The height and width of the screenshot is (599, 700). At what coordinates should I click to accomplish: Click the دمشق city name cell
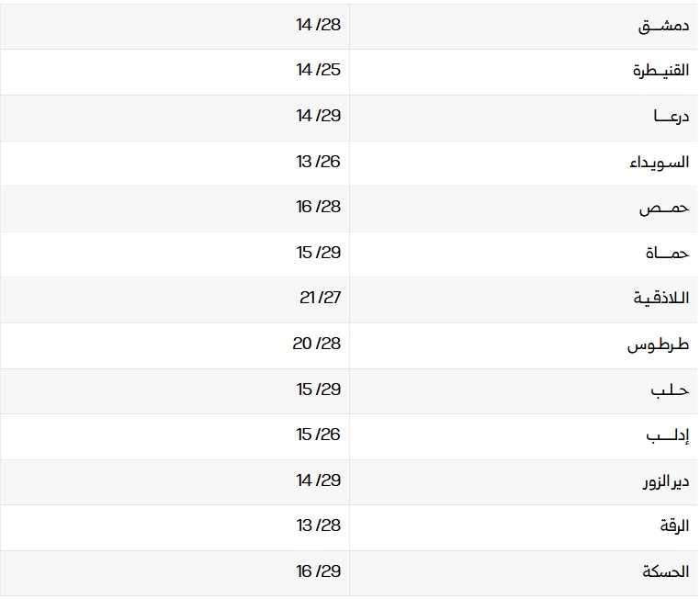pyautogui.click(x=663, y=26)
